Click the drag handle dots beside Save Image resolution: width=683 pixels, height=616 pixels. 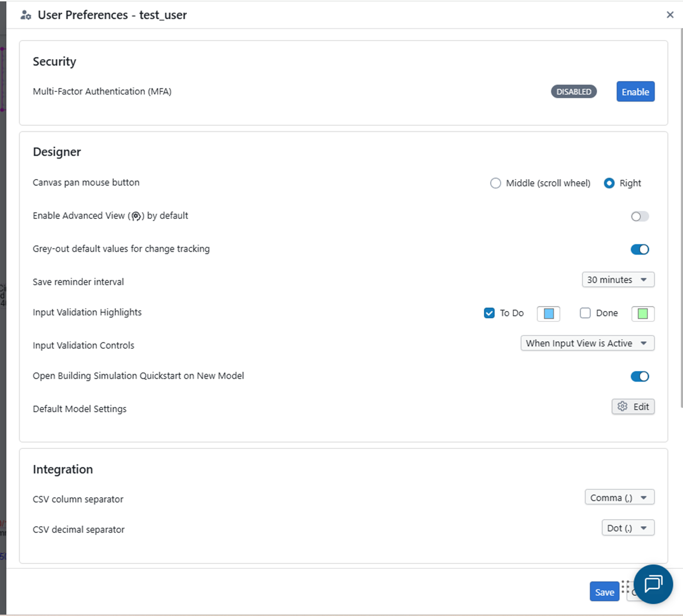coord(625,587)
